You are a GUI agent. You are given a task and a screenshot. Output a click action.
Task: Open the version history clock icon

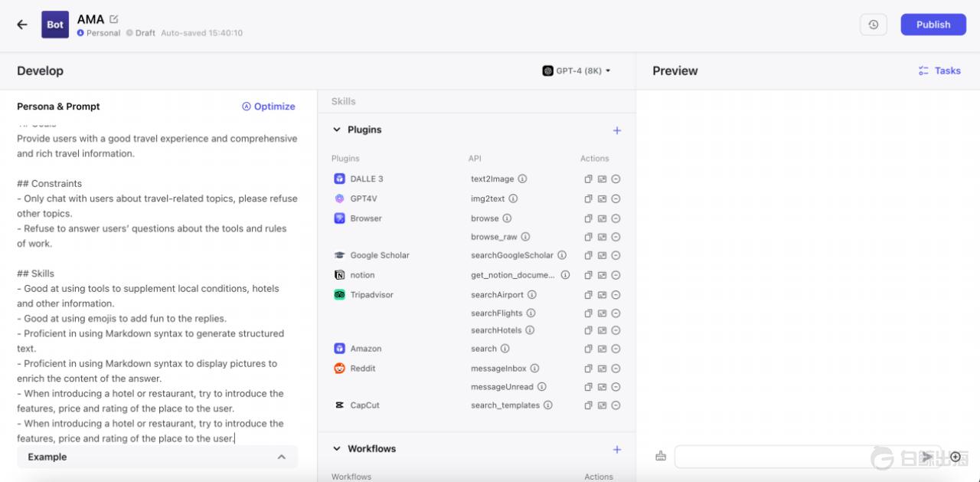874,25
